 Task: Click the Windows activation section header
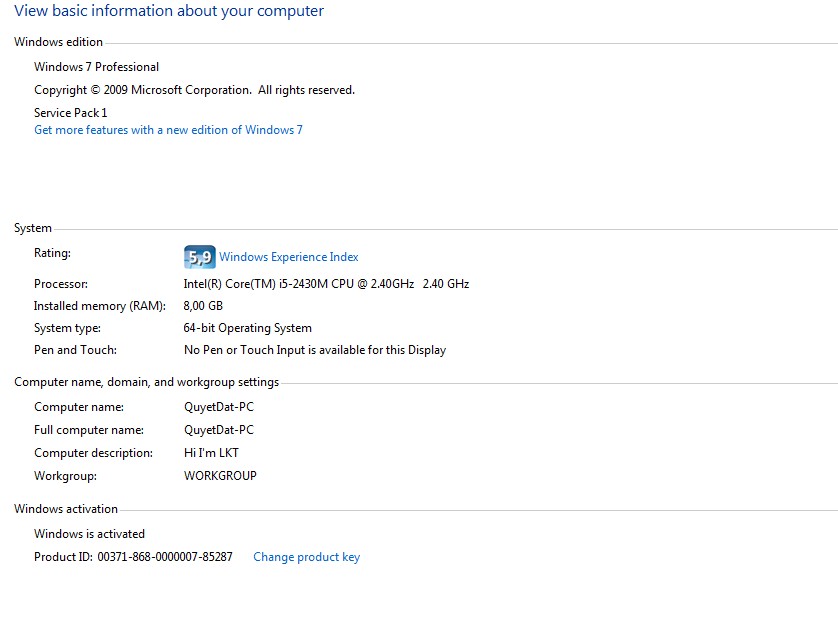(66, 509)
